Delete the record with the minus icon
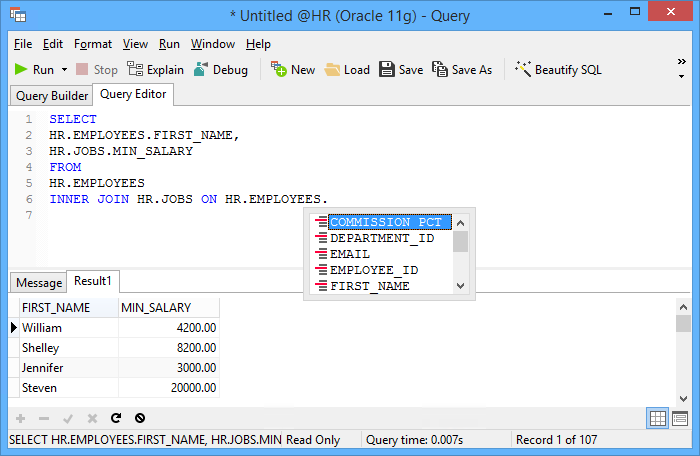 coord(44,418)
